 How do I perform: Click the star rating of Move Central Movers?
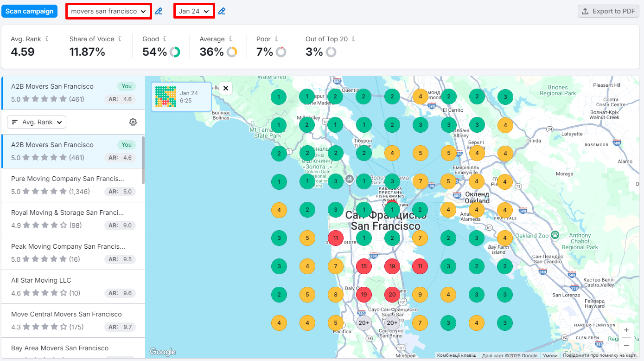click(45, 327)
